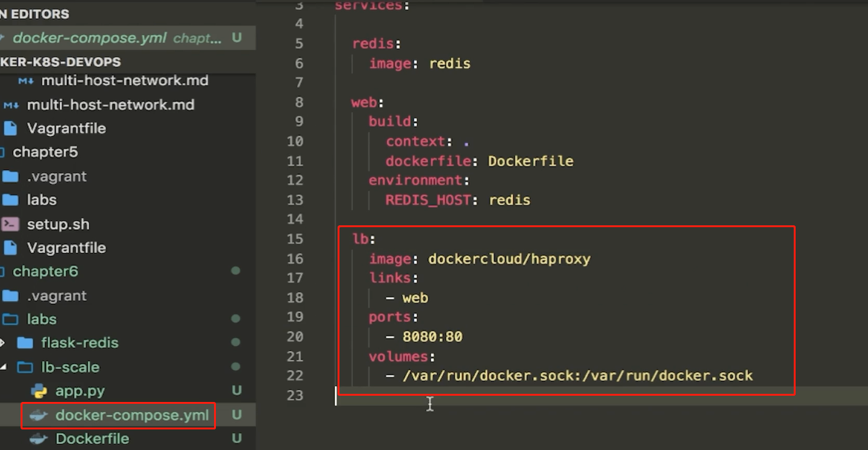Screen dimensions: 868x450
Task: Click line number 8 in the gutter
Action: pyautogui.click(x=299, y=102)
